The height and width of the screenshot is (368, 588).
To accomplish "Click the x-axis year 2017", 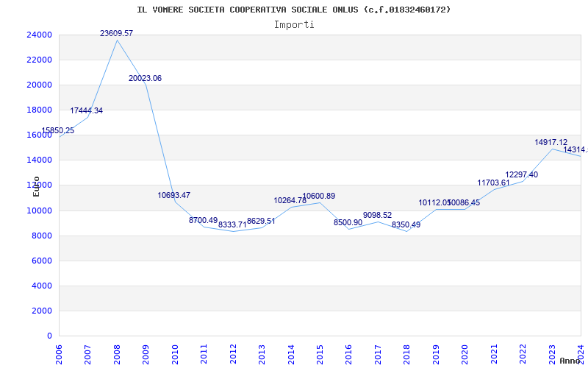I will [x=378, y=354].
